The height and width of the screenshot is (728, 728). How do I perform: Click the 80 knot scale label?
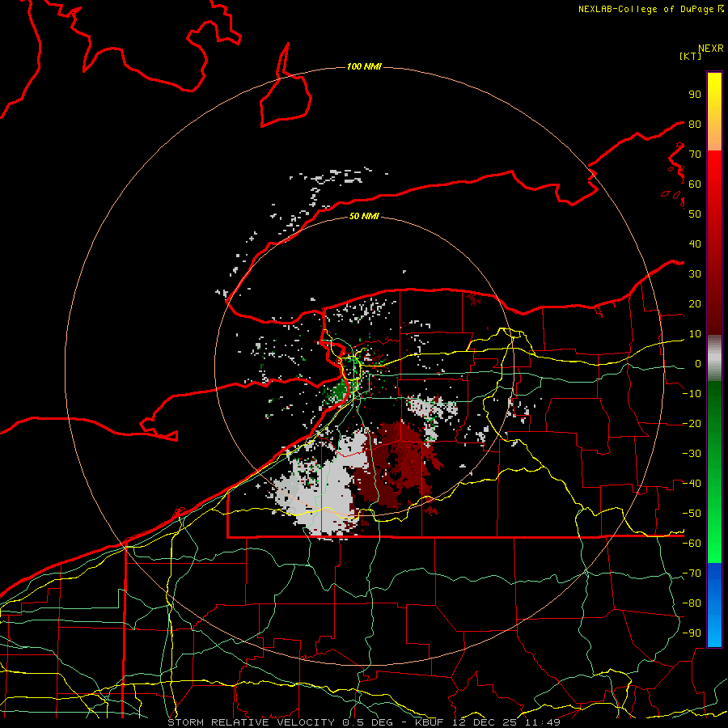[695, 124]
